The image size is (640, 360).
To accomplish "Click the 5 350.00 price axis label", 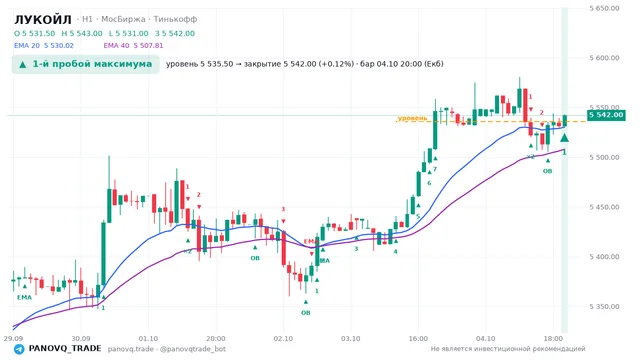I will click(604, 307).
